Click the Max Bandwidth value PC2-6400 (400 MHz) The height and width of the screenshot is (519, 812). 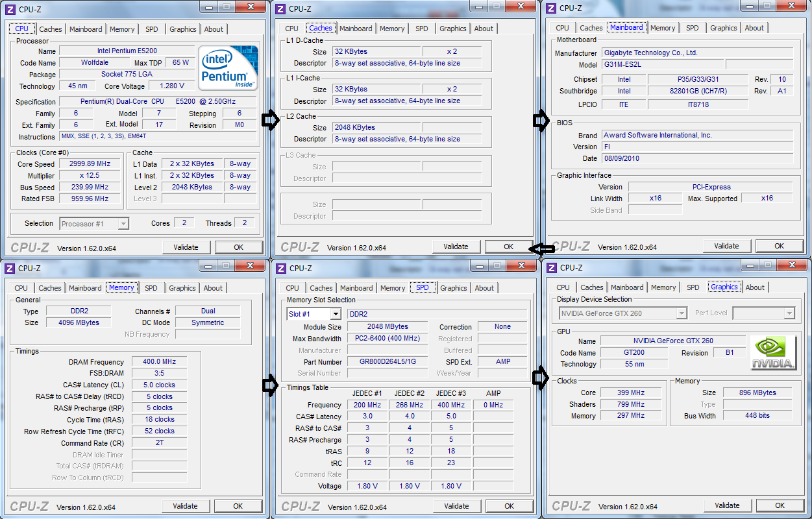pos(388,339)
